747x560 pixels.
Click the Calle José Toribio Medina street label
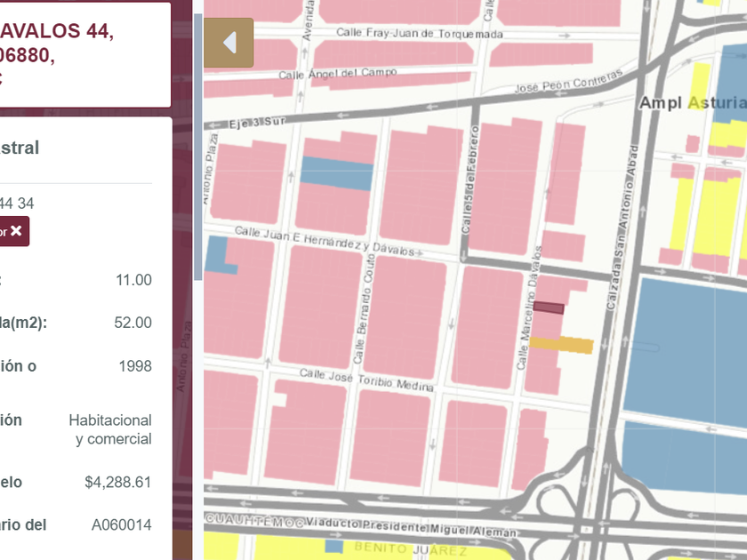click(366, 380)
